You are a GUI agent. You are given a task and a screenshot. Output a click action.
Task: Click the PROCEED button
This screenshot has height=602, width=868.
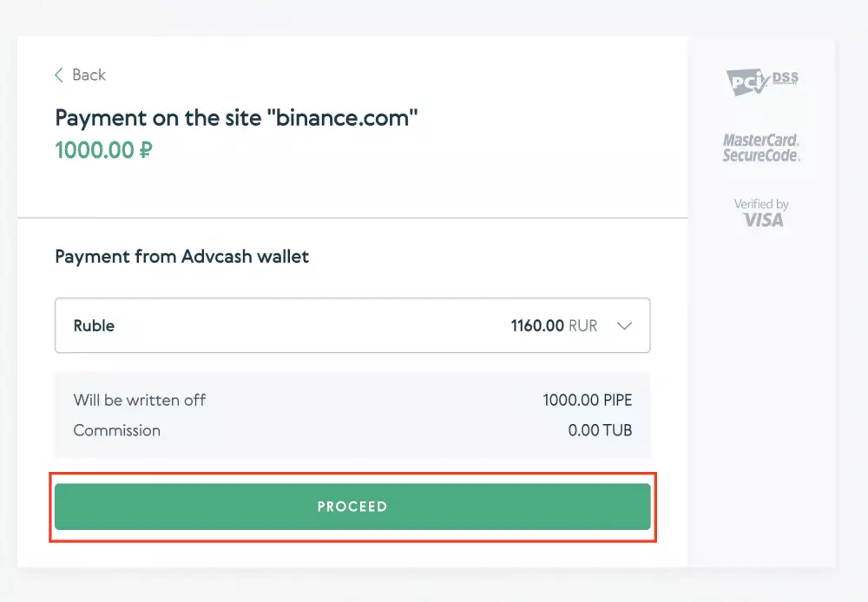(352, 506)
